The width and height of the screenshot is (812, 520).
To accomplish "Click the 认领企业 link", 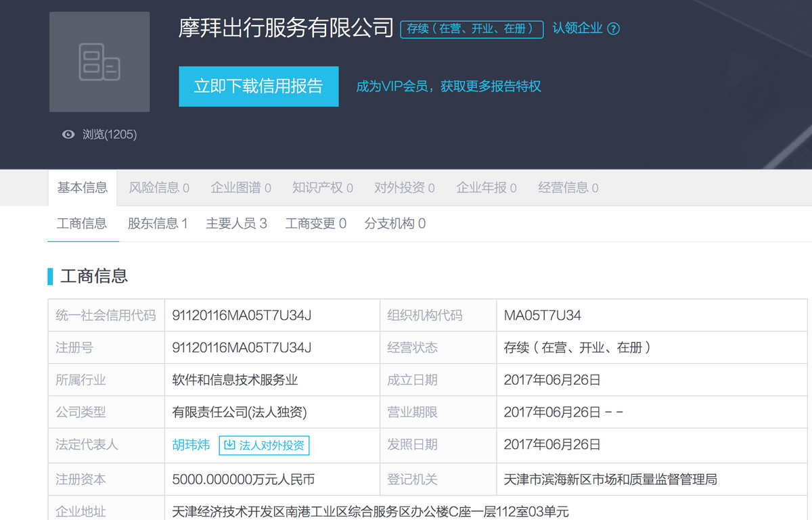I will (x=577, y=28).
